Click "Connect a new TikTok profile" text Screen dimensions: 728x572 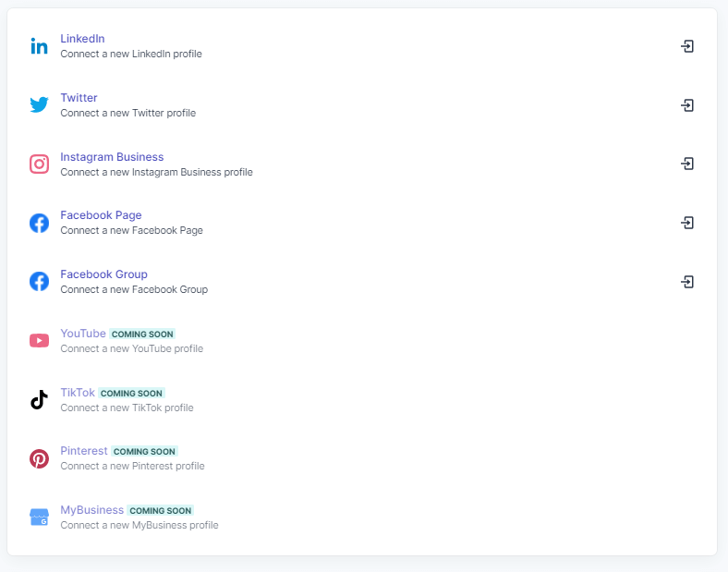coord(127,408)
